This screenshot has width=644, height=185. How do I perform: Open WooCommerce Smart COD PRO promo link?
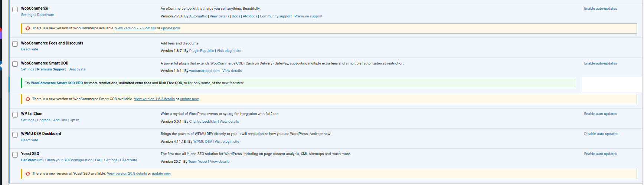(57, 83)
